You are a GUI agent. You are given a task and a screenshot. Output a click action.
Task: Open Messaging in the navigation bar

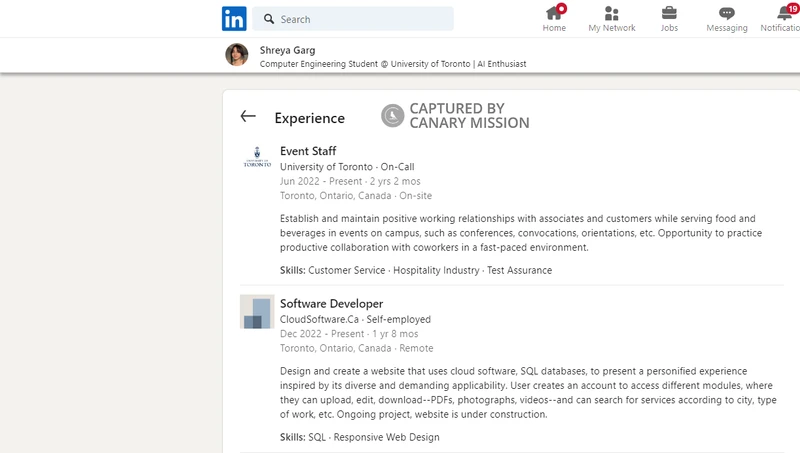coord(727,19)
